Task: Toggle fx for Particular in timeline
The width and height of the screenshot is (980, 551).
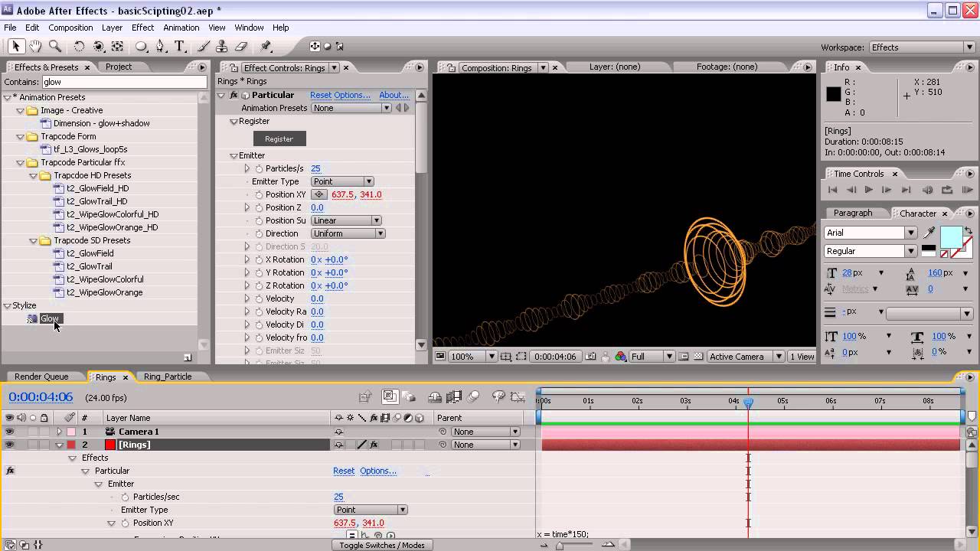Action: [10, 471]
